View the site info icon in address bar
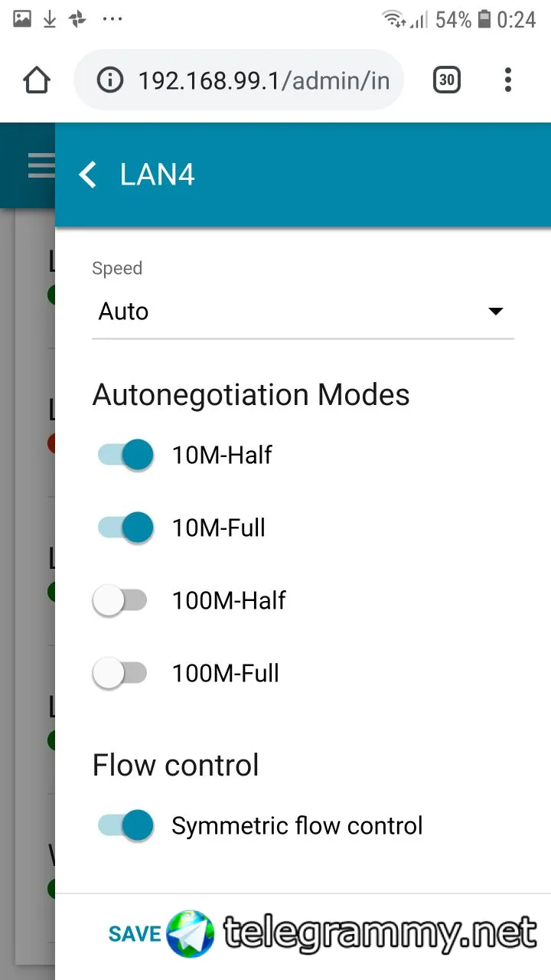Screen dimensions: 551x980 click(x=110, y=80)
